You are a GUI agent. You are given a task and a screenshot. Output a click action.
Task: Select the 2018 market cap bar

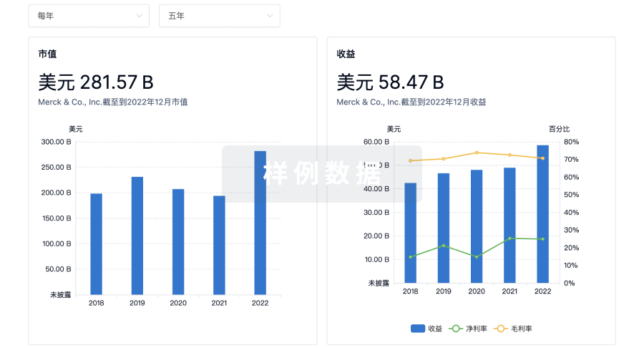click(96, 243)
